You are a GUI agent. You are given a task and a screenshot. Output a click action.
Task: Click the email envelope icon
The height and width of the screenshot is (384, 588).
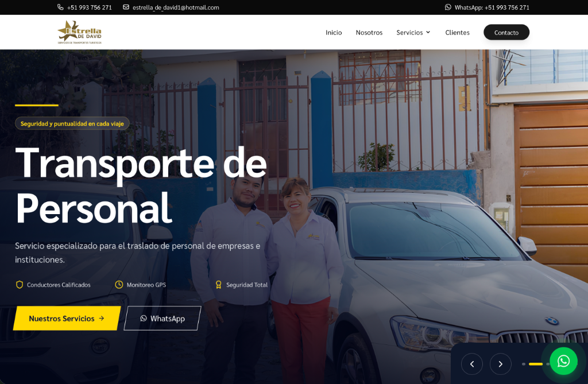[x=126, y=7]
